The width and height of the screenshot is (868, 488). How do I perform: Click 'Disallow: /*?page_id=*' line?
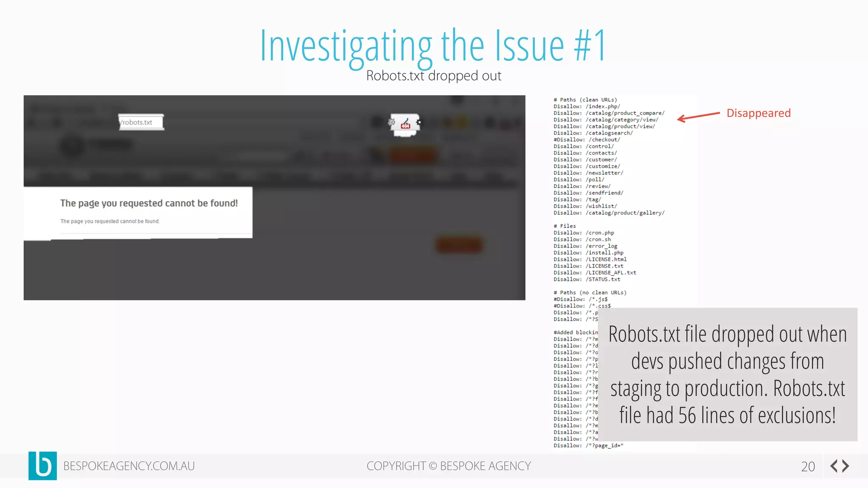coord(589,446)
